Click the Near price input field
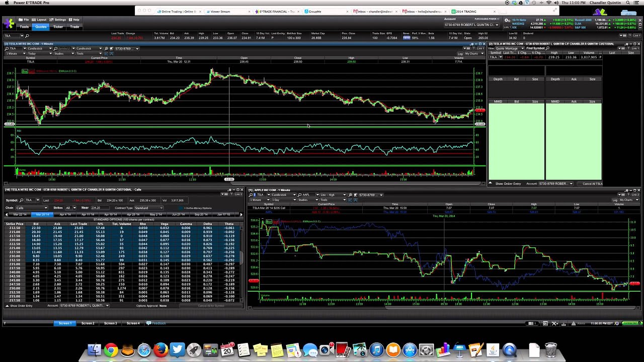644x362 pixels. click(100, 208)
